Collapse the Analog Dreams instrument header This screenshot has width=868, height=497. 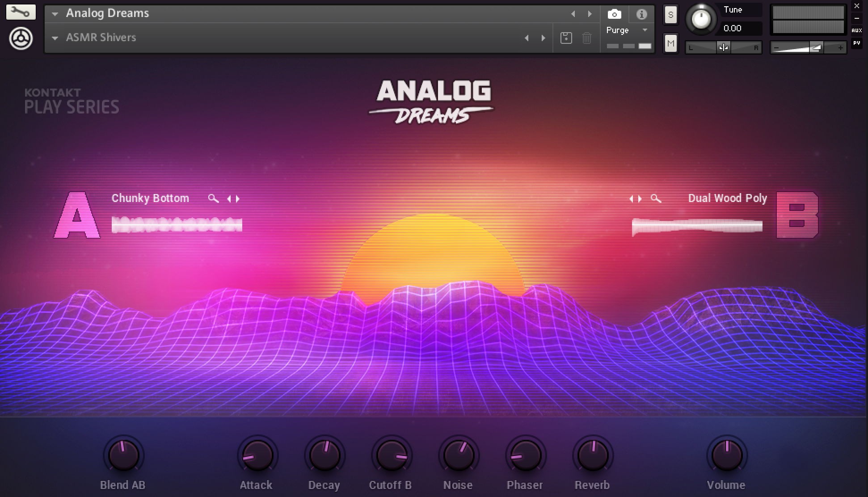55,14
